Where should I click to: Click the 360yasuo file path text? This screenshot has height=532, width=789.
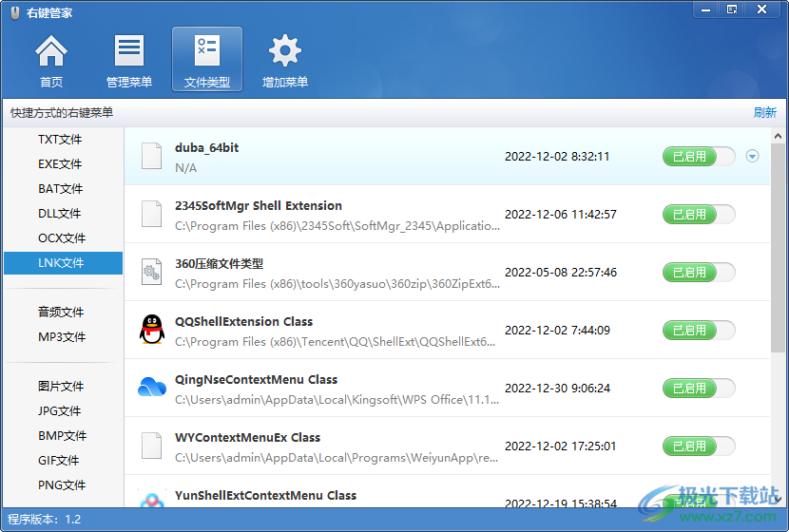point(337,284)
